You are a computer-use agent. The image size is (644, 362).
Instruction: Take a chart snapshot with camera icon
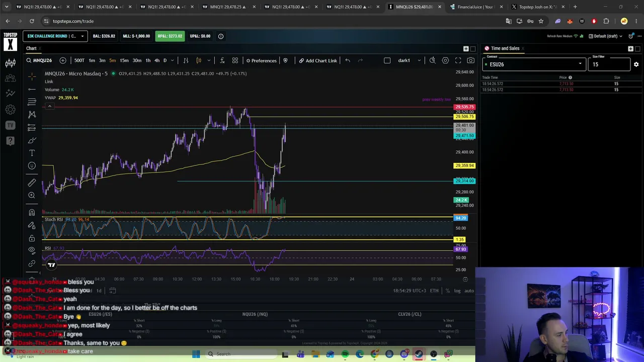click(x=470, y=60)
